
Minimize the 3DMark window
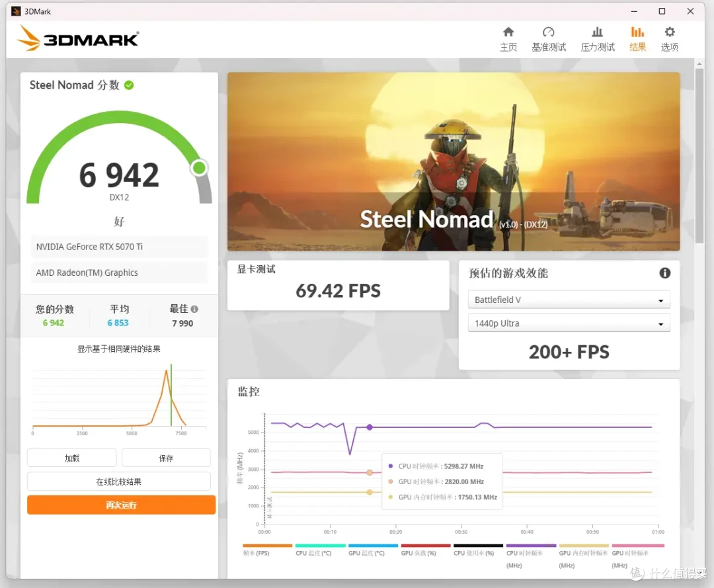pyautogui.click(x=634, y=11)
